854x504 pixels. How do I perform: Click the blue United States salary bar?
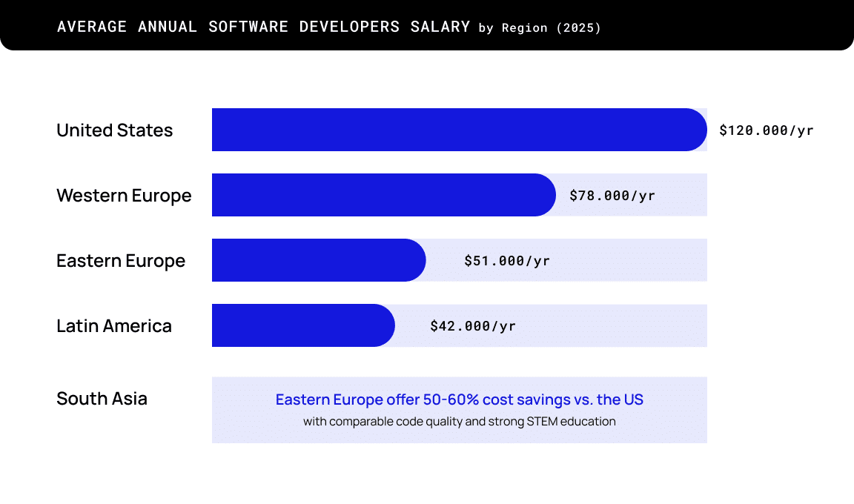[459, 130]
